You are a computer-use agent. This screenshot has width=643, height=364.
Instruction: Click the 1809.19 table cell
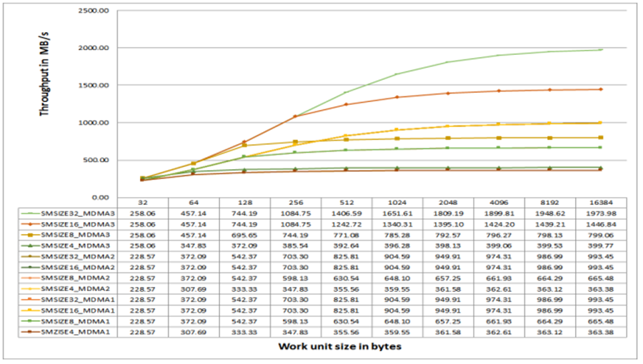(448, 213)
